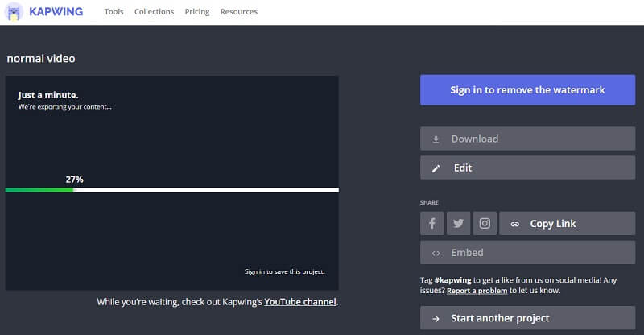Open the Resources menu
The width and height of the screenshot is (644, 335).
tap(238, 12)
